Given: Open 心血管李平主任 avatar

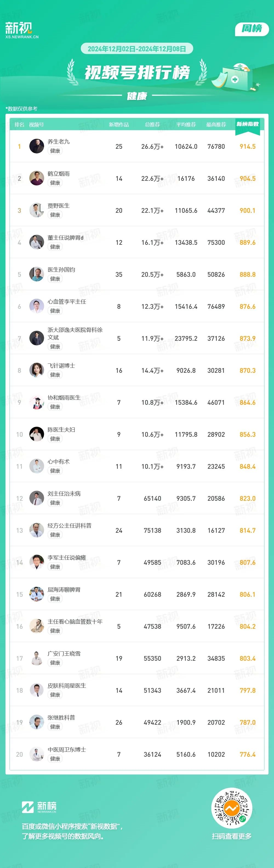Looking at the screenshot, I should click(x=36, y=306).
